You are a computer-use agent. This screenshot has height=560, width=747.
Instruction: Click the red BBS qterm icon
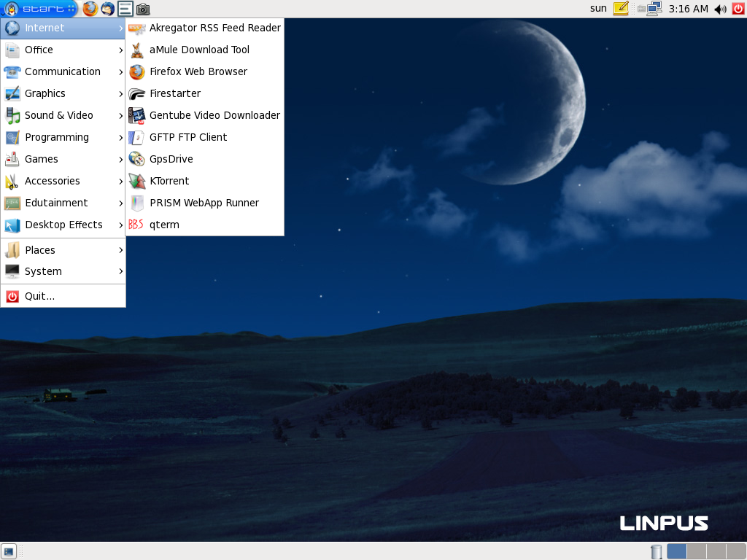point(136,225)
